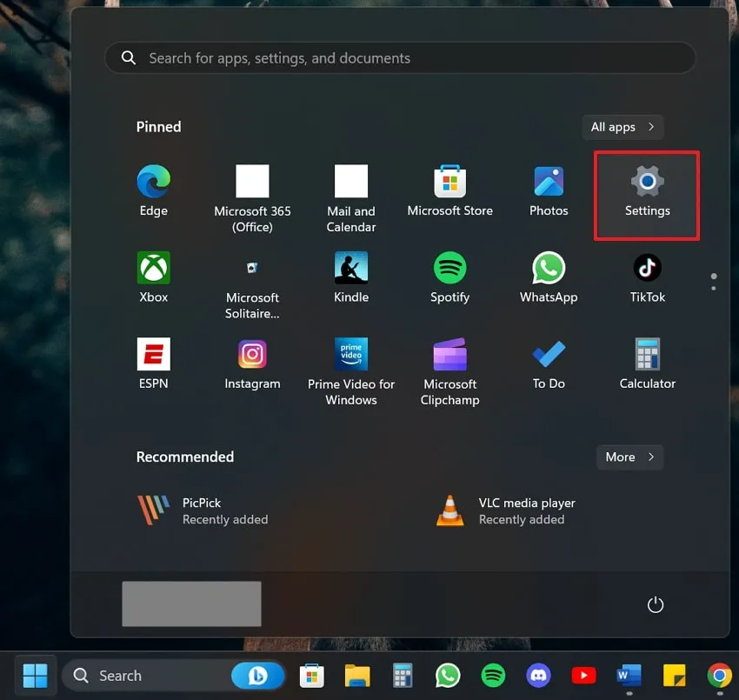The height and width of the screenshot is (700, 739).
Task: Open Calculator from the taskbar
Action: [x=402, y=675]
